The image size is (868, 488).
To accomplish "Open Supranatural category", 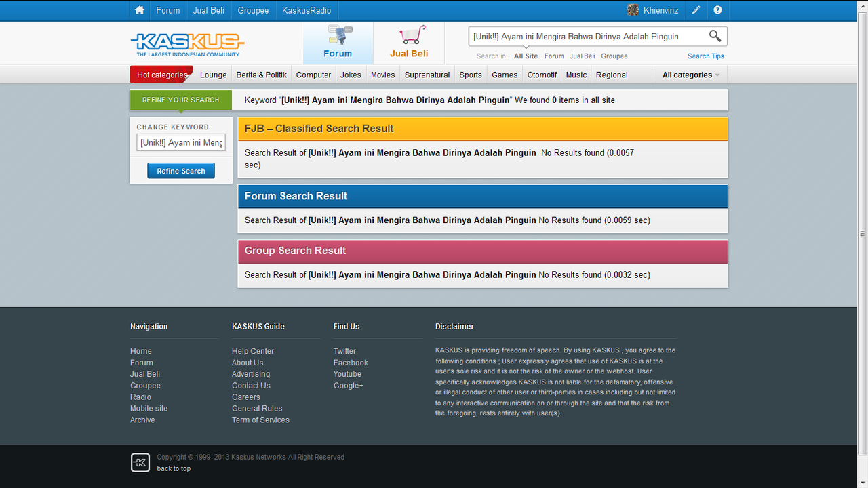I will coord(427,75).
